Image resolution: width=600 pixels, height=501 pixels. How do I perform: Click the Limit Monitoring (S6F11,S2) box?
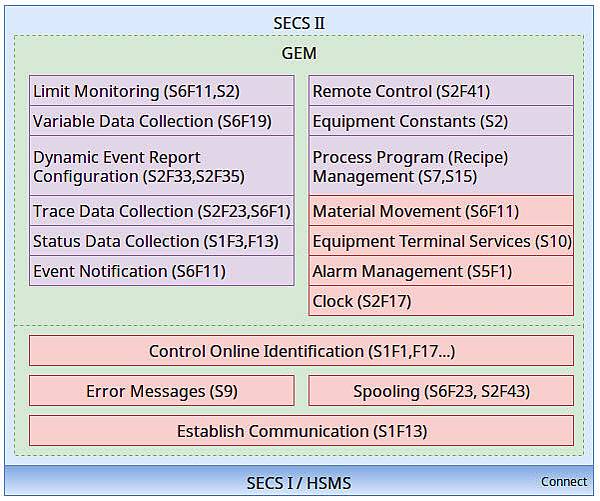coord(162,91)
